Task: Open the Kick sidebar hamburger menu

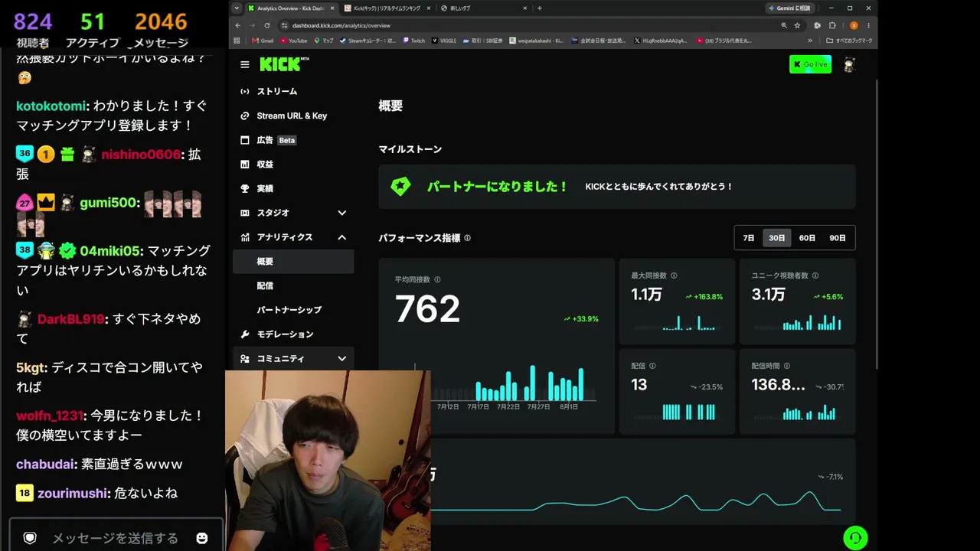Action: click(244, 65)
